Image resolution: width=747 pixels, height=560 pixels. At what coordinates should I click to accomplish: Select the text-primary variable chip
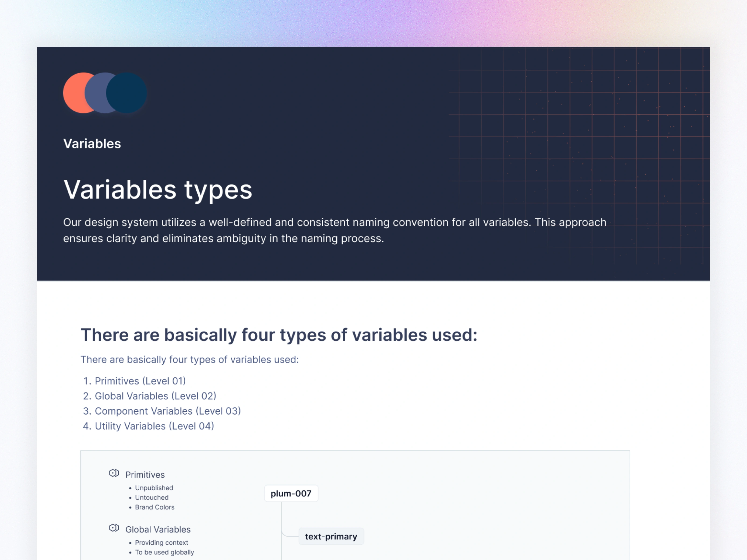tap(331, 536)
